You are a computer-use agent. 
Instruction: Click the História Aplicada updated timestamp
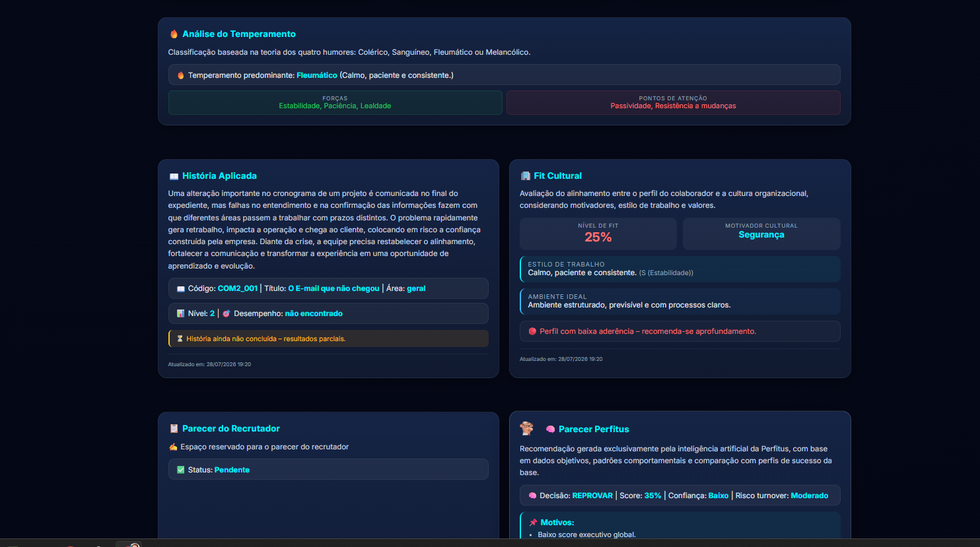coord(209,364)
